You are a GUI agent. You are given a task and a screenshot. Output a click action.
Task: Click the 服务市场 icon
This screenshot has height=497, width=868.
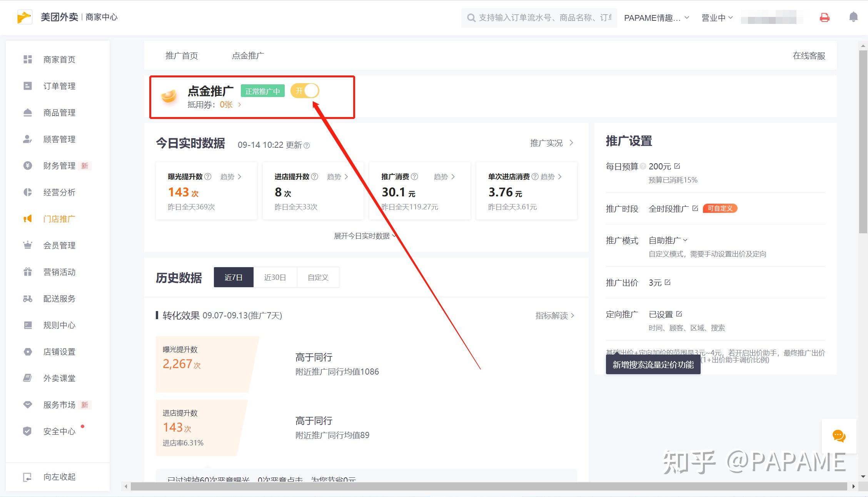[28, 405]
